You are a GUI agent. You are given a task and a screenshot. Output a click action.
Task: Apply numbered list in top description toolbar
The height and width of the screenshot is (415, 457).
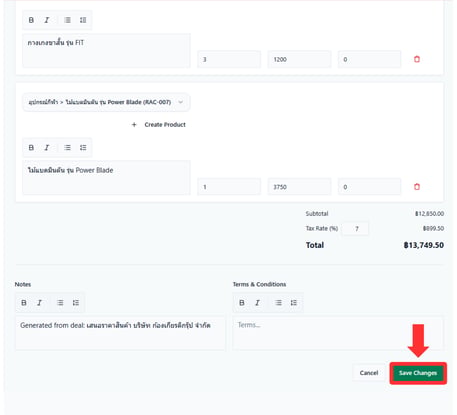coord(83,20)
